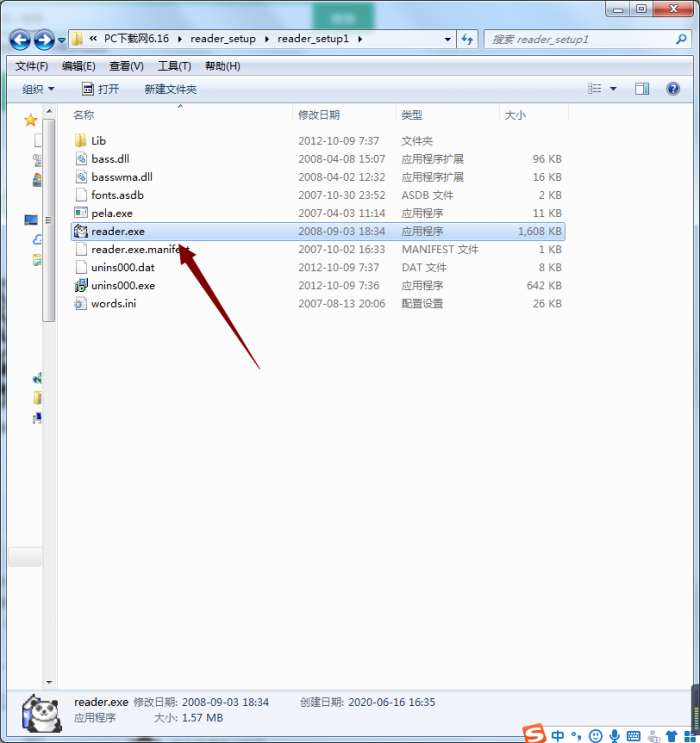The height and width of the screenshot is (743, 700).
Task: Open the soft keyboard icon in IME bar
Action: pyautogui.click(x=633, y=736)
